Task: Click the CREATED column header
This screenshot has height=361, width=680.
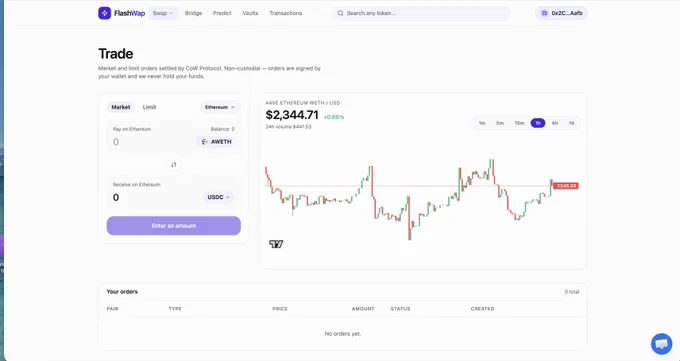Action: 482,309
